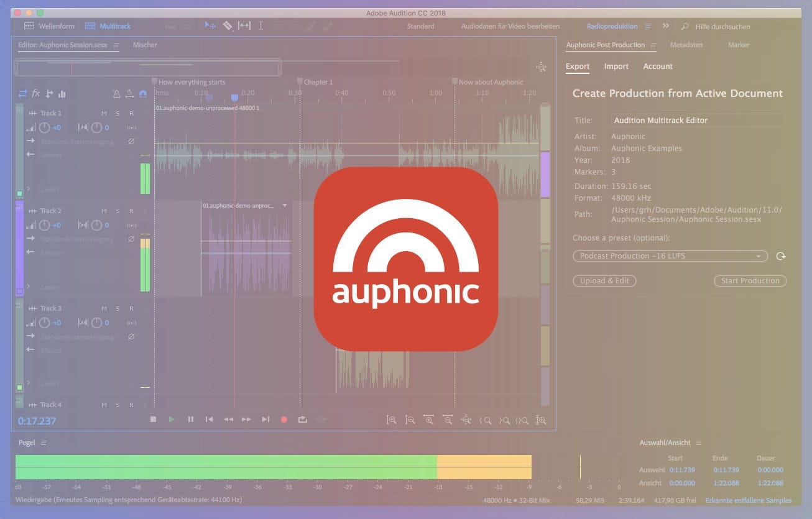
Task: Open the Effects Rack via the fx icon
Action: tap(35, 94)
